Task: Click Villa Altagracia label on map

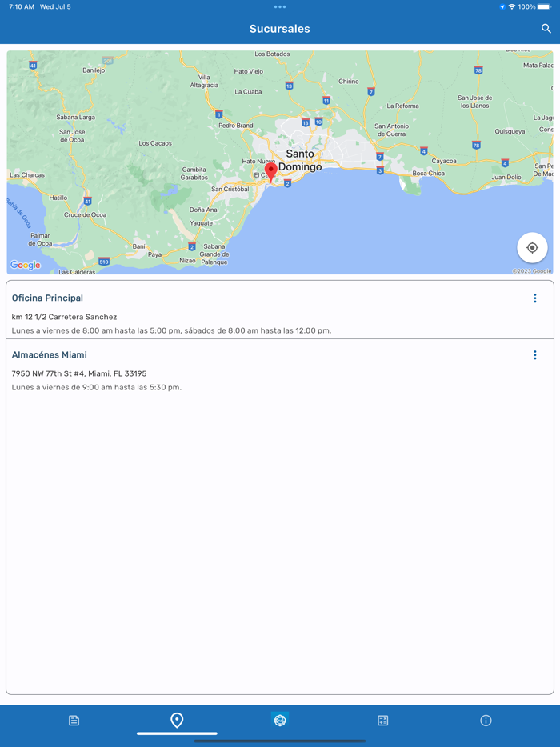Action: point(204,81)
